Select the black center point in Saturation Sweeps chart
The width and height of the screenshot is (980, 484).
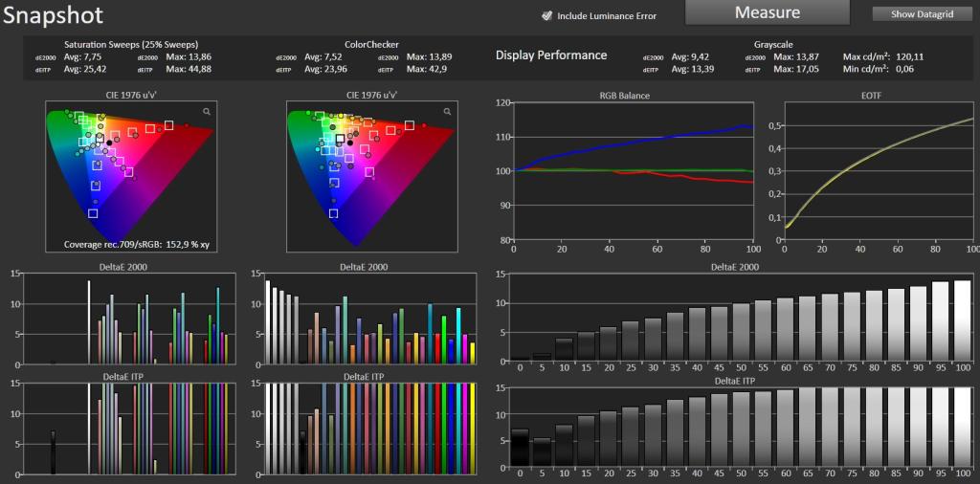point(109,143)
